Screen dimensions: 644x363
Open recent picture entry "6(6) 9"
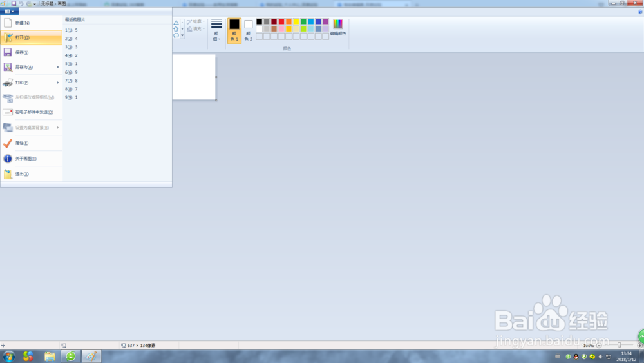click(x=117, y=72)
